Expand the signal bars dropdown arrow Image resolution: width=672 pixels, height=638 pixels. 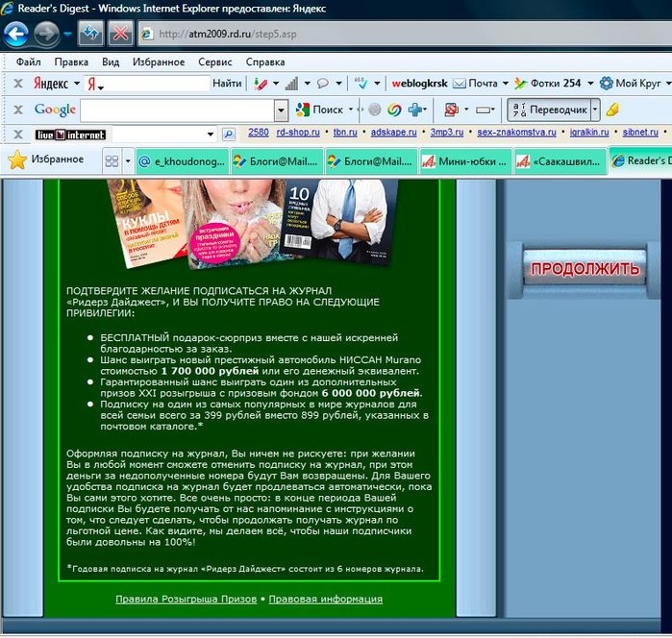coord(308,84)
